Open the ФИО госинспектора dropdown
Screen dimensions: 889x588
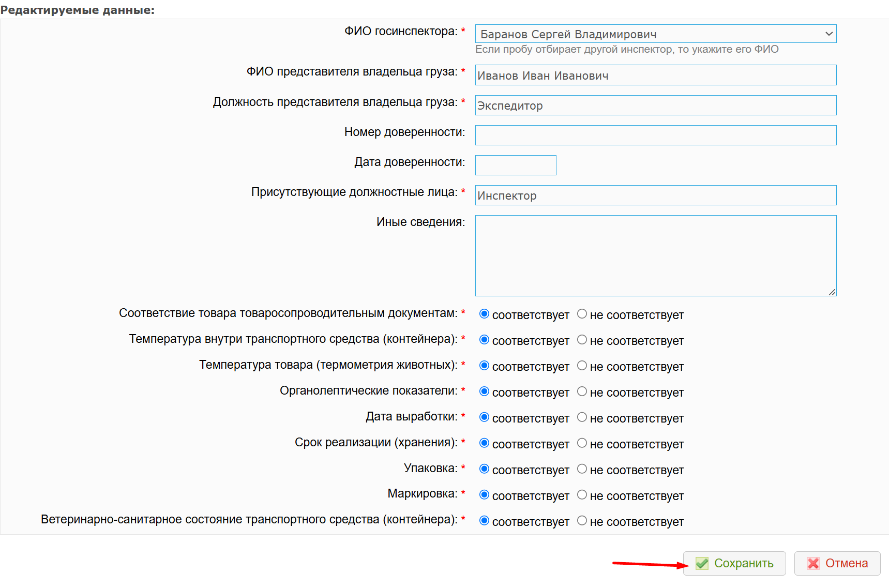pyautogui.click(x=655, y=34)
